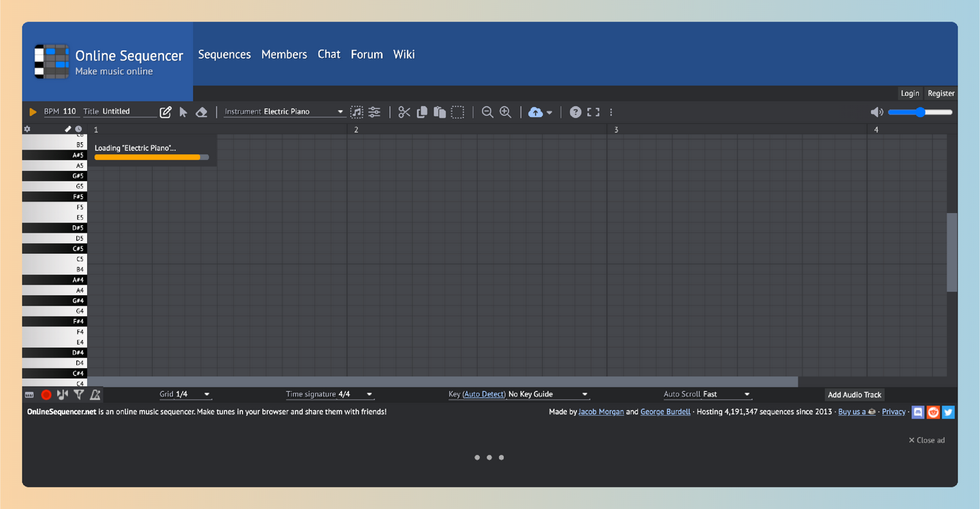Play the G5 piano key

pyautogui.click(x=54, y=186)
